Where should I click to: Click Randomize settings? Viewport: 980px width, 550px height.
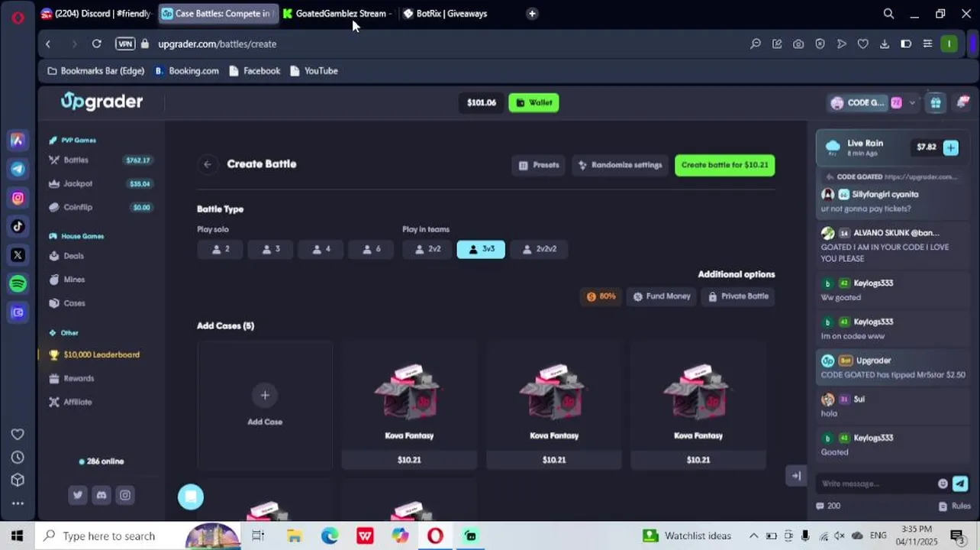click(x=620, y=165)
